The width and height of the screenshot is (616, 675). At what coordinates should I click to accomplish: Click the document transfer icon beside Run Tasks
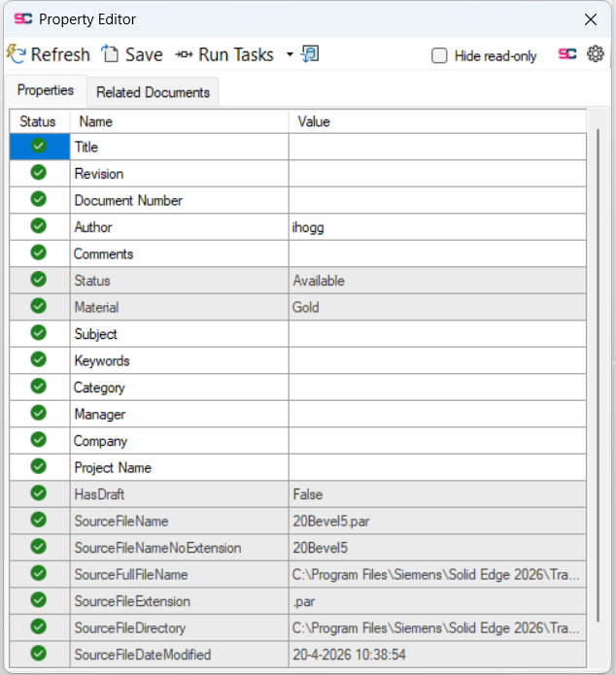click(310, 54)
